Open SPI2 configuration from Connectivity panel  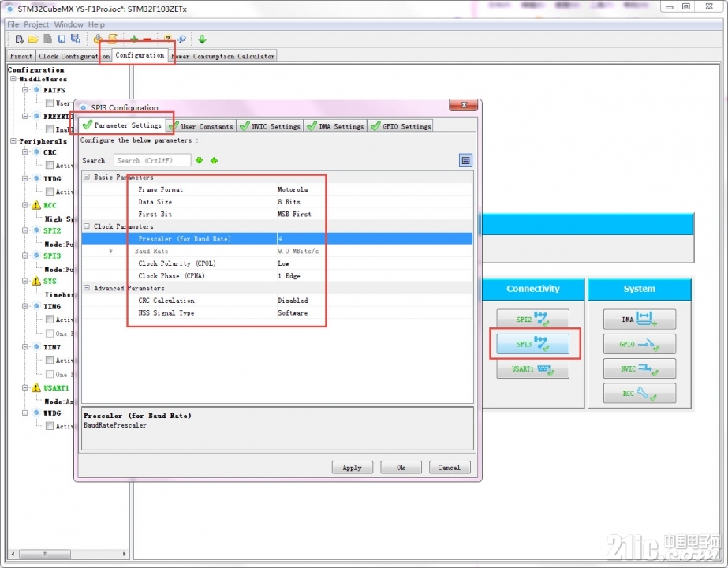[x=532, y=319]
